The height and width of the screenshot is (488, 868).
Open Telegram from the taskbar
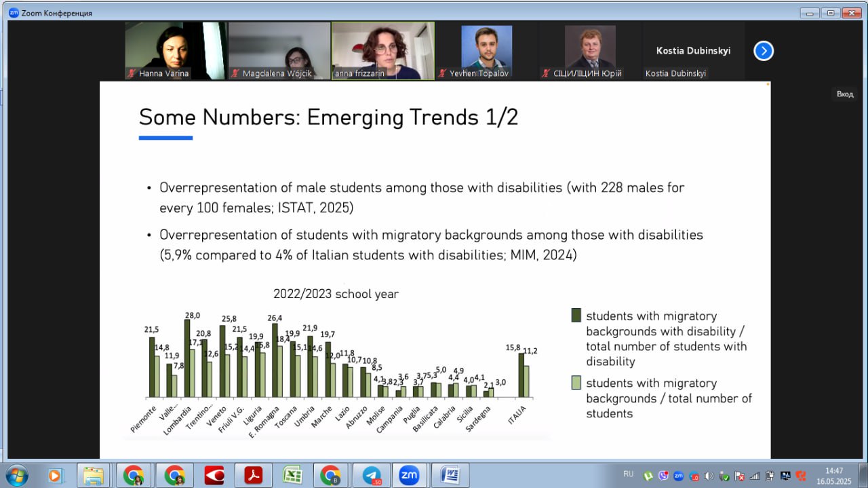pos(370,475)
